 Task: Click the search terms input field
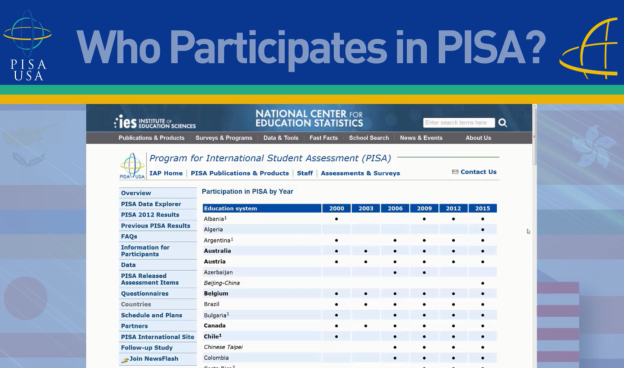(x=459, y=123)
